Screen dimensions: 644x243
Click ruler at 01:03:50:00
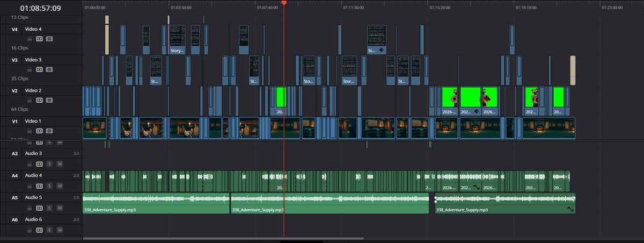(x=180, y=8)
